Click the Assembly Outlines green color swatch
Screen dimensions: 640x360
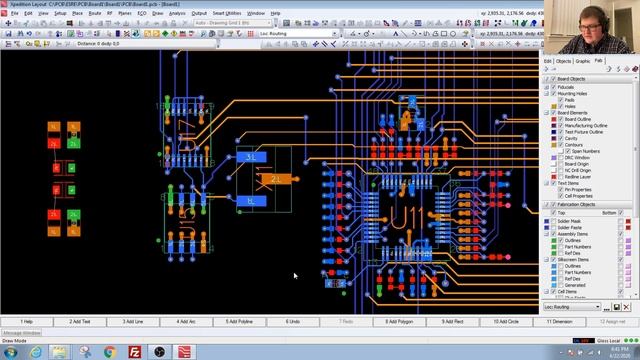(x=554, y=241)
